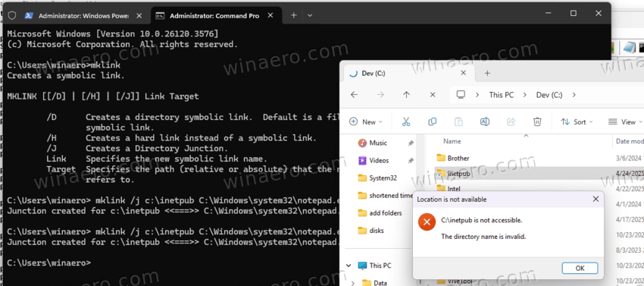Open a new terminal tab
Viewport: 644px width, 286px height.
[x=294, y=15]
